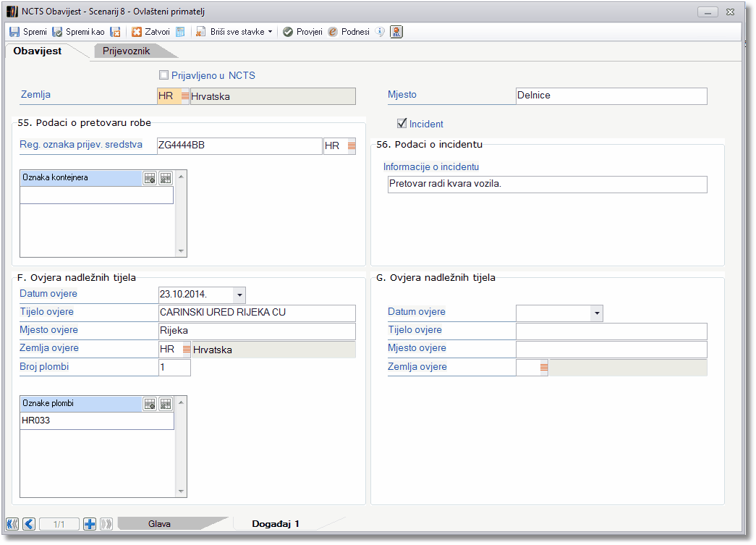
Task: Click the Oznaka kontejnera column header
Action: click(82, 178)
